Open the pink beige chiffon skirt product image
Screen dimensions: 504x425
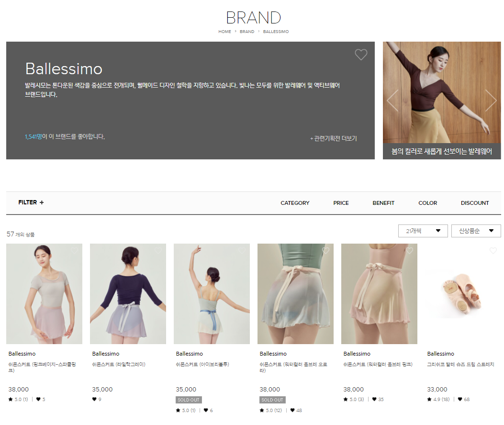tap(44, 293)
